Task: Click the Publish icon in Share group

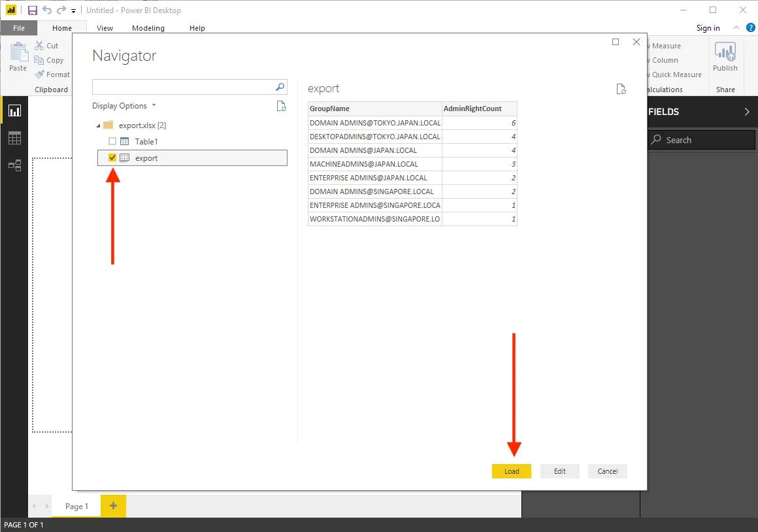Action: tap(725, 51)
